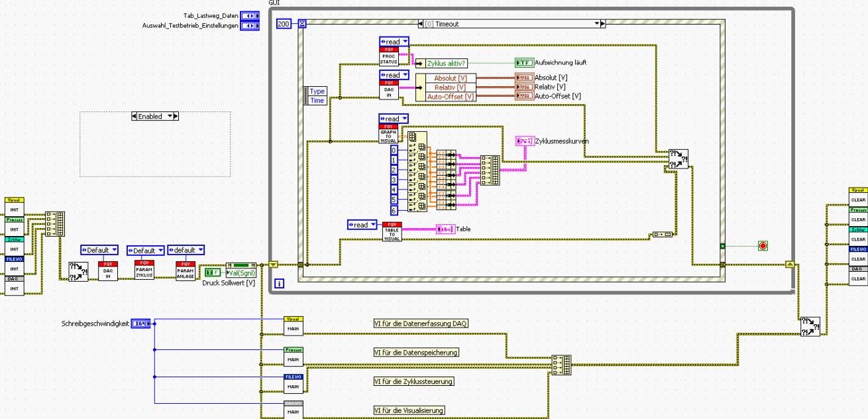
Task: Select the Zyklusmesskurven indicator terminal
Action: pyautogui.click(x=524, y=141)
